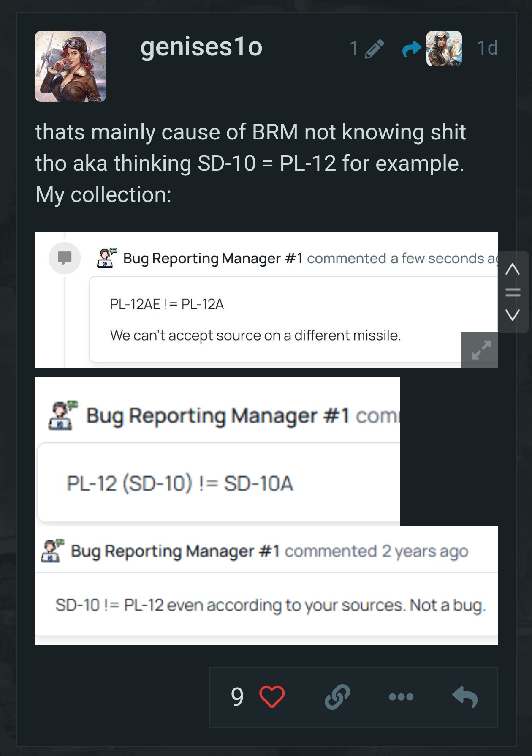Open more actions ellipsis menu
532x756 pixels.
(401, 697)
